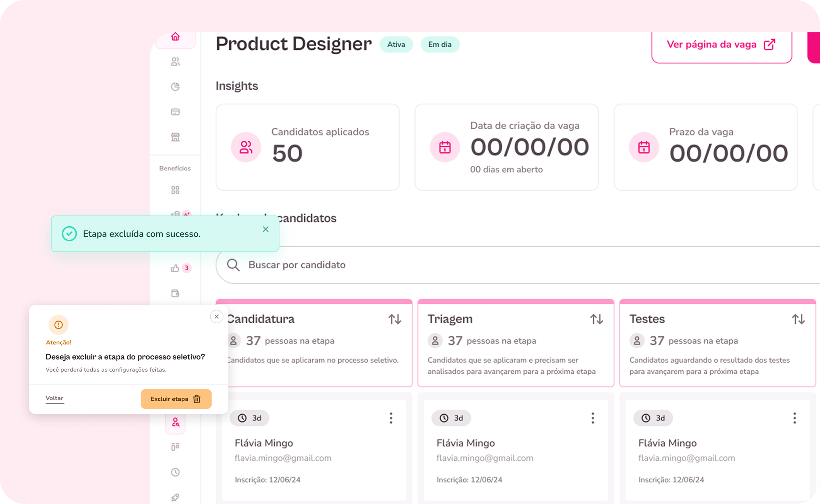Image resolution: width=820 pixels, height=504 pixels.
Task: Open the store icon in the sidebar
Action: click(x=175, y=137)
